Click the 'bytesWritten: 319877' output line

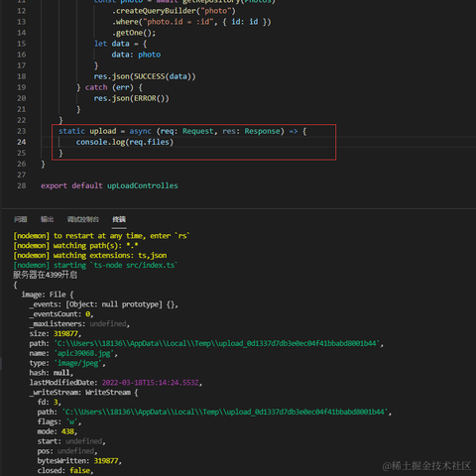(x=79, y=461)
